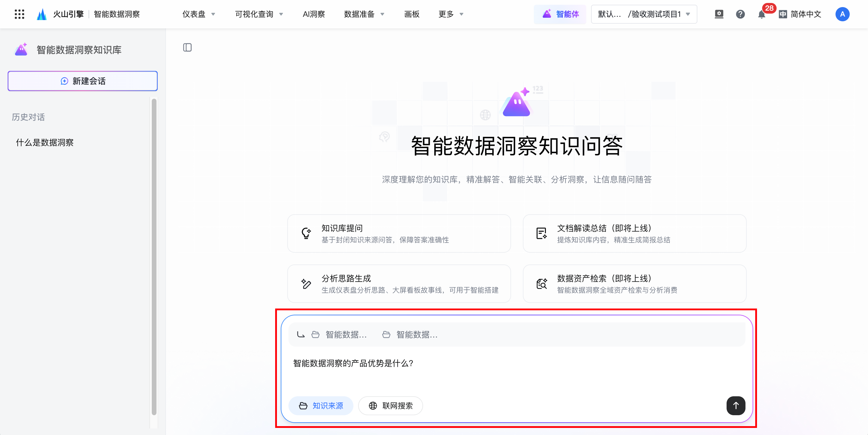Select the first 智能数据… source folder chip

(340, 335)
